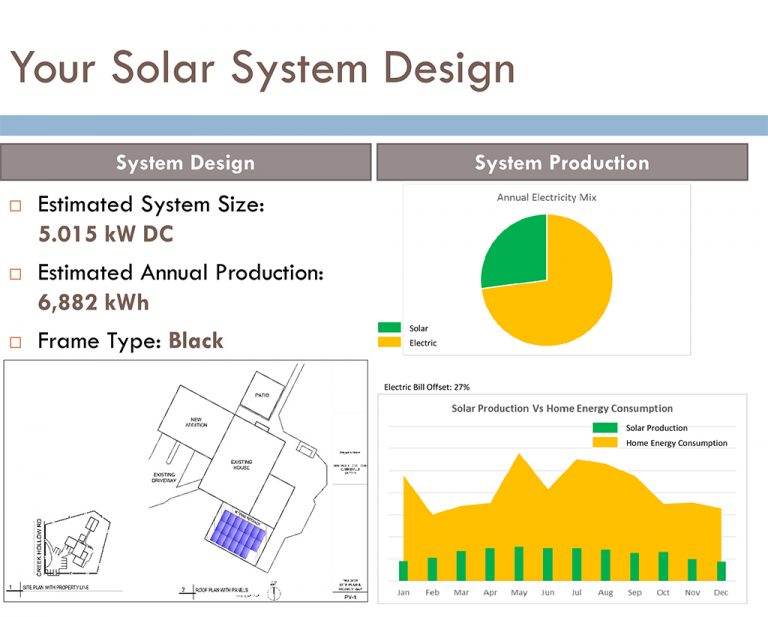Screen dimensions: 768x617
Task: Select the Dec label on chart axis
Action: point(721,592)
